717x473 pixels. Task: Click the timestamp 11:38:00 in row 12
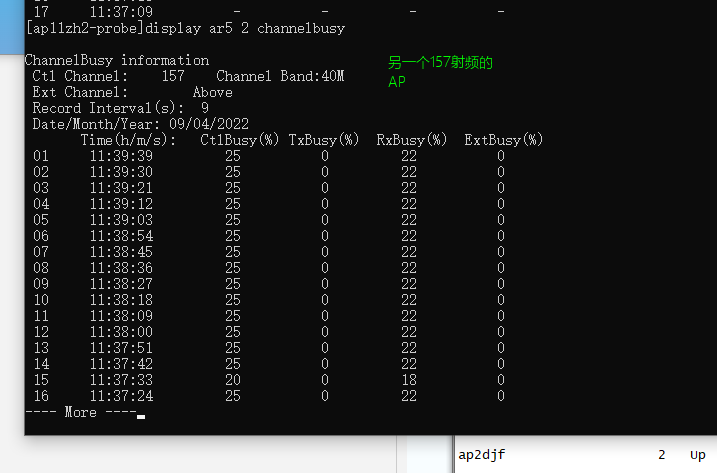click(121, 332)
